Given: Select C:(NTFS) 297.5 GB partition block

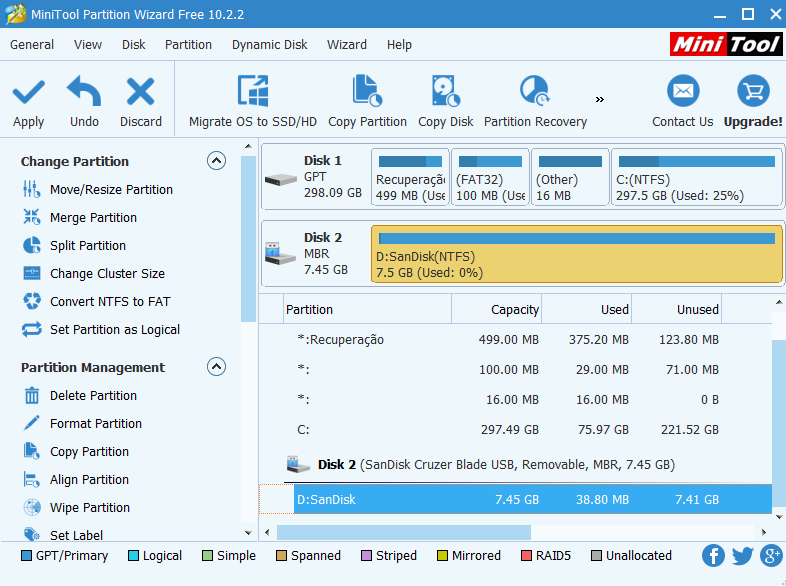Looking at the screenshot, I should click(697, 177).
